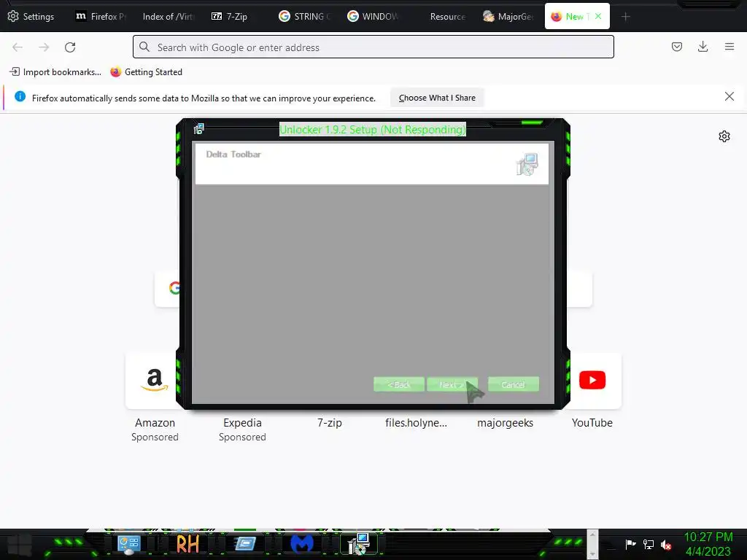Open the Getting Started bookmark

coord(146,72)
